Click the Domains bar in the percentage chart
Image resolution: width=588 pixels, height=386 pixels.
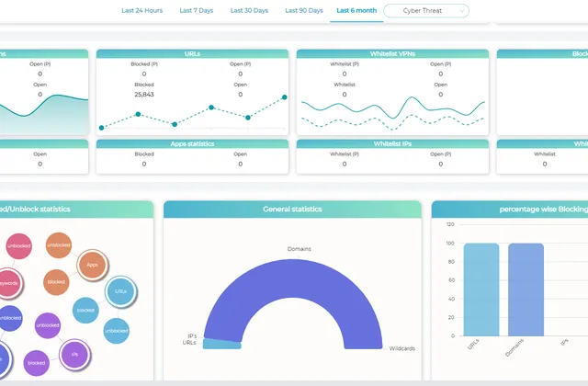click(526, 289)
